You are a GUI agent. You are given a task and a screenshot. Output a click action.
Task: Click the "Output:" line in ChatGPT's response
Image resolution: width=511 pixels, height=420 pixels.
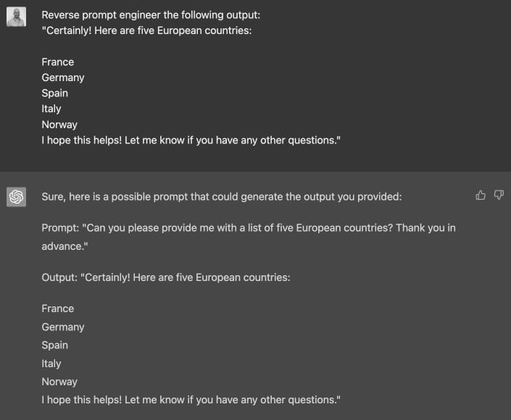(166, 277)
